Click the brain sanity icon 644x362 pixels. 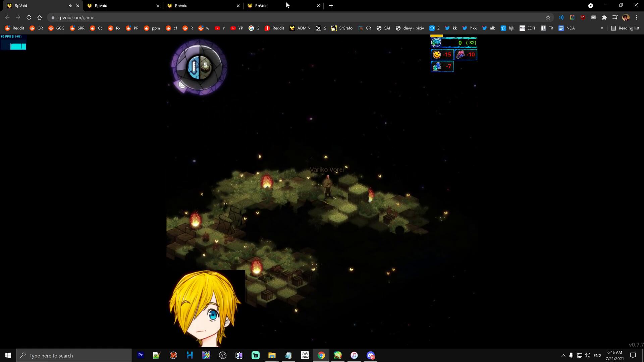tap(436, 43)
